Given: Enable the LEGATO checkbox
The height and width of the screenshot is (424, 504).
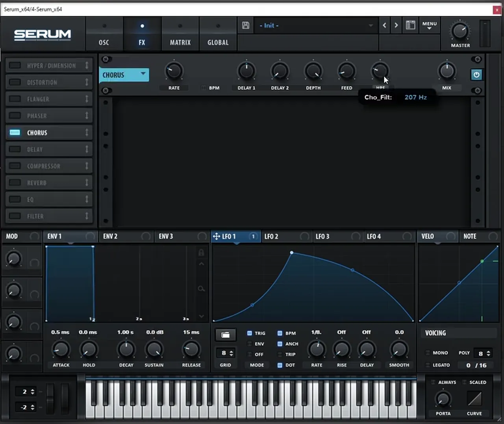Looking at the screenshot, I should [x=428, y=365].
